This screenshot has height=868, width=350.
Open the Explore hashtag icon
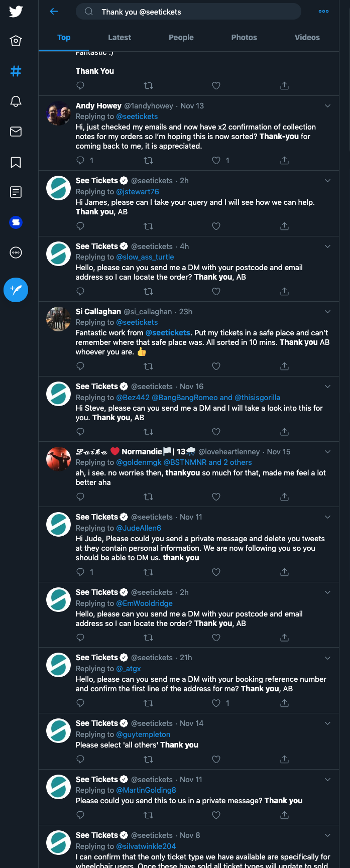pyautogui.click(x=16, y=71)
